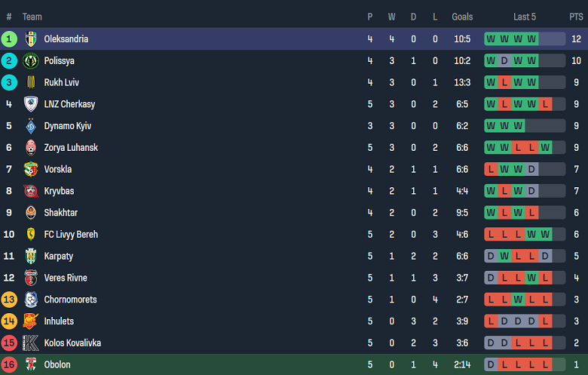Viewport: 588px width, 375px height.
Task: Click the Veres Rivne team name
Action: coord(66,278)
